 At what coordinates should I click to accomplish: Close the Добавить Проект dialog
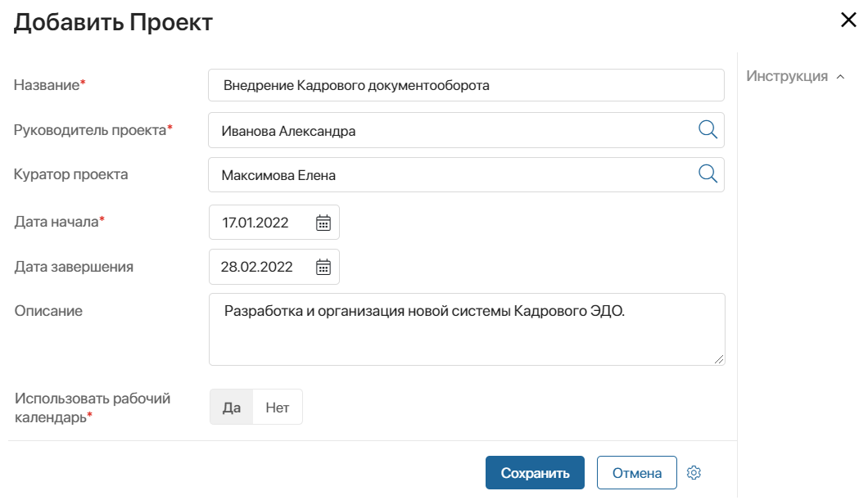tap(848, 20)
